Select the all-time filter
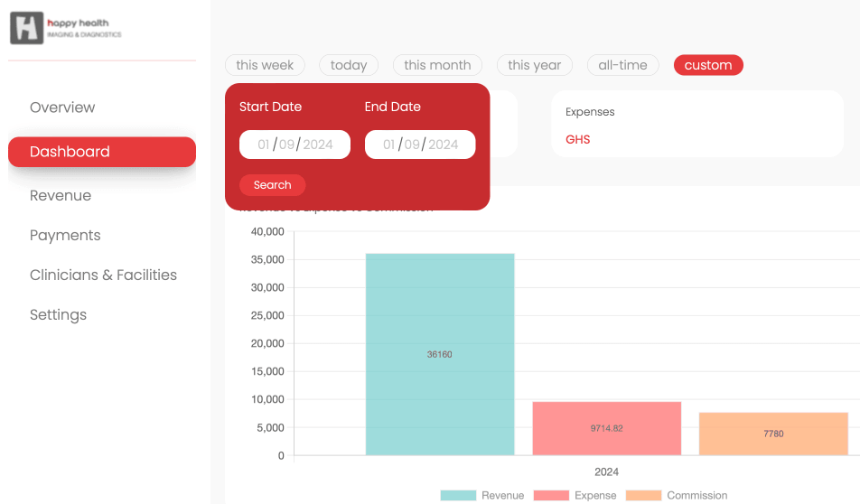 click(x=622, y=65)
